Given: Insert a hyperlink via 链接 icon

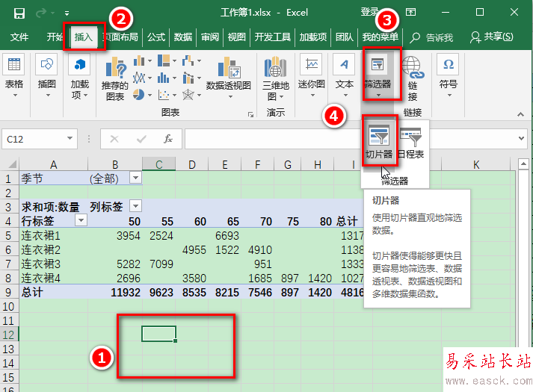Looking at the screenshot, I should click(413, 78).
